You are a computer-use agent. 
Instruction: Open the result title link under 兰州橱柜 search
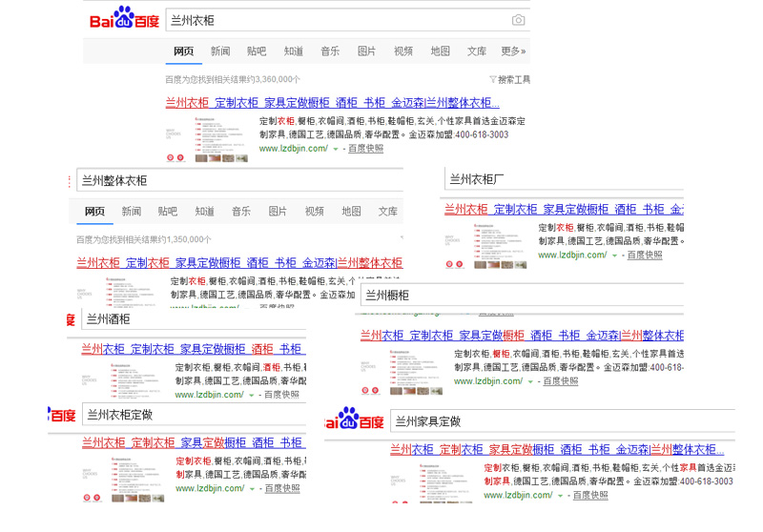tap(522, 336)
